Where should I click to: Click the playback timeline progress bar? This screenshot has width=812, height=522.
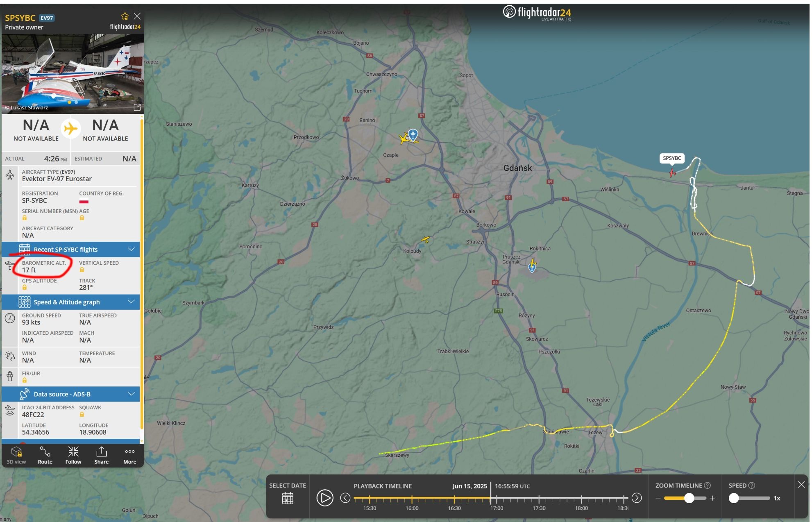[490, 498]
